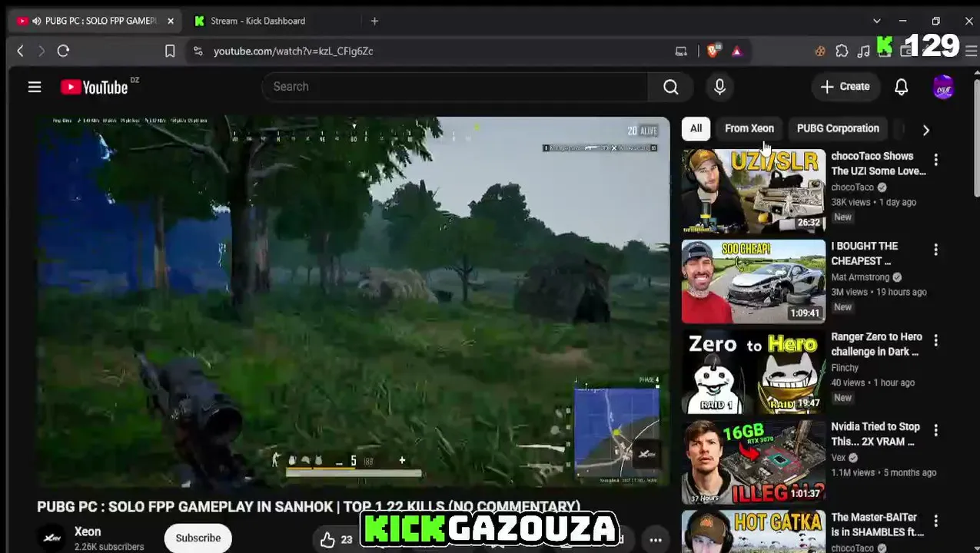Open options for The Master-BAITer video

(x=935, y=521)
